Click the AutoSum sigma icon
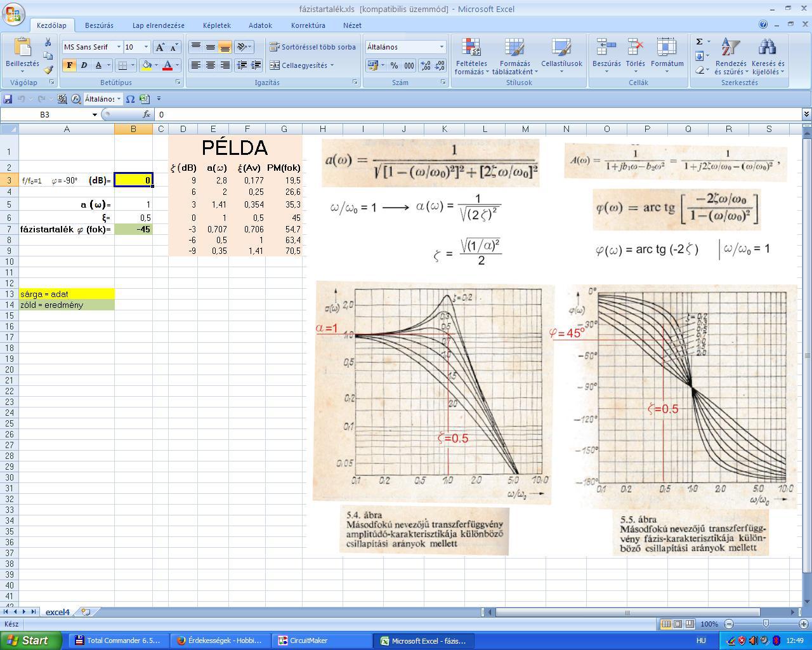Viewport: 812px width, 650px height. pos(699,42)
